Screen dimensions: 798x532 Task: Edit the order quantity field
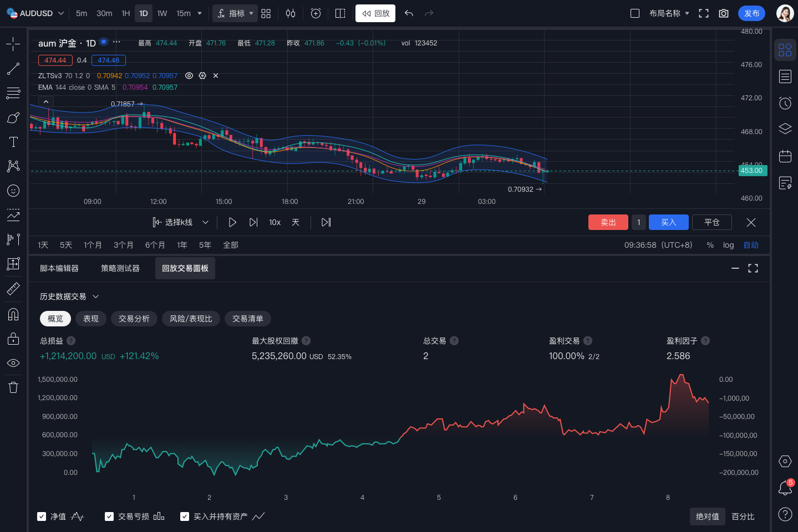pyautogui.click(x=639, y=222)
